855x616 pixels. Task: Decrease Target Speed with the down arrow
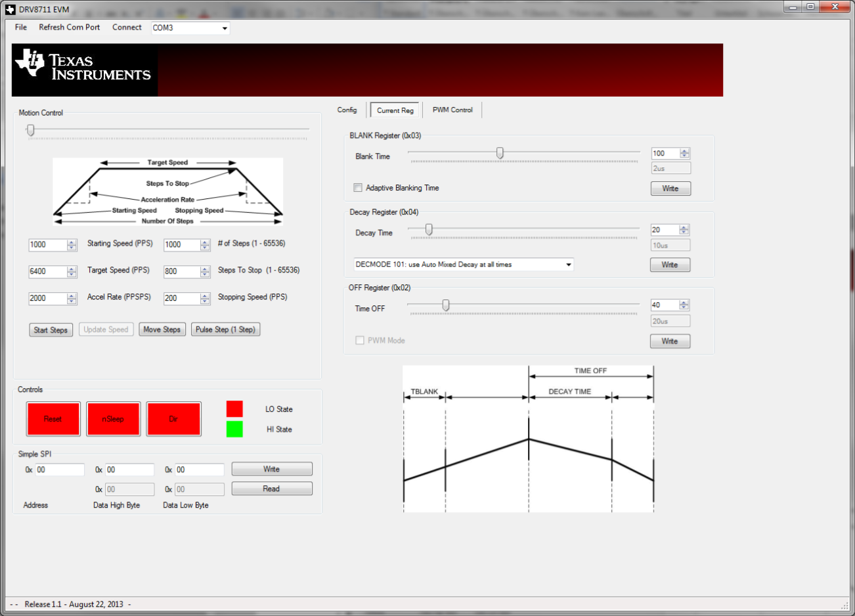coord(72,275)
